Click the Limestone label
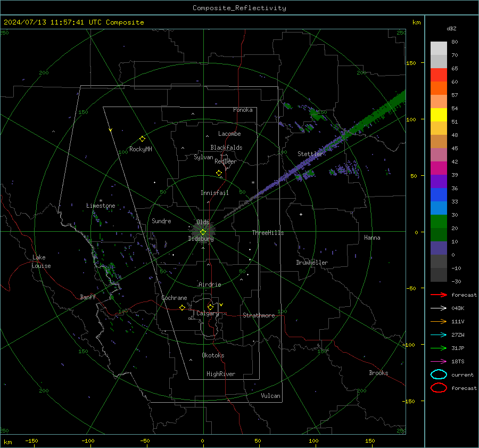479x448 pixels. coord(101,206)
